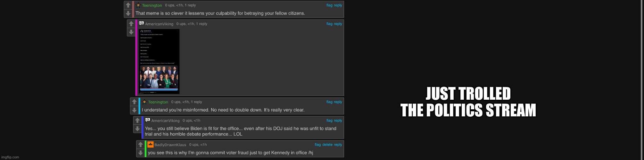Downvote AmericanViking's Biden comment
The height and width of the screenshot is (160, 644).
point(137,129)
